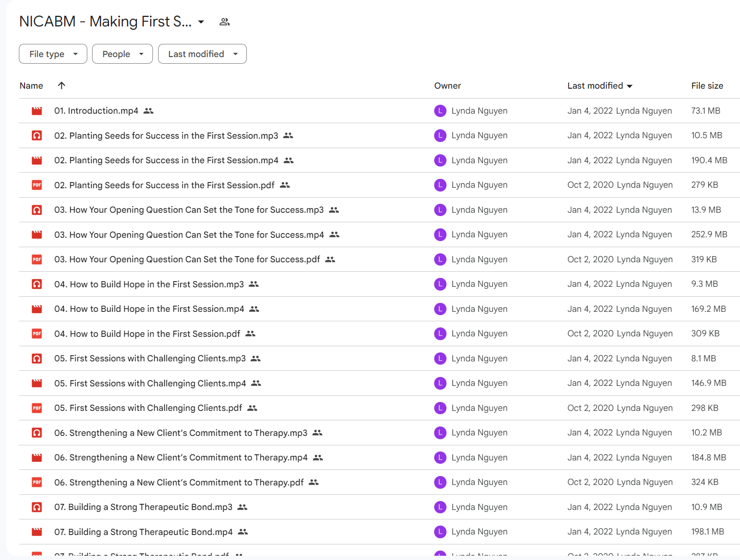The height and width of the screenshot is (560, 740).
Task: Select file 01. Introduction.mp4
Action: click(96, 111)
